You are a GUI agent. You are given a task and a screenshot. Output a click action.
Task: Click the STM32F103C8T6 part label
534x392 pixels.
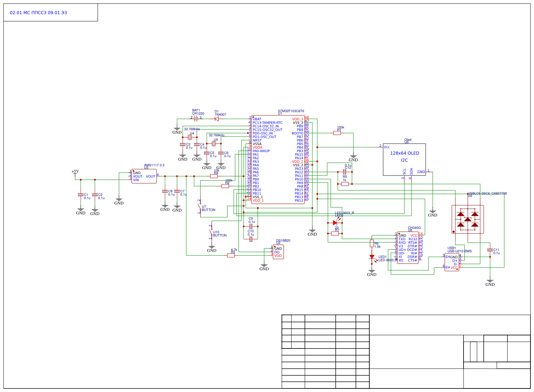(291, 111)
